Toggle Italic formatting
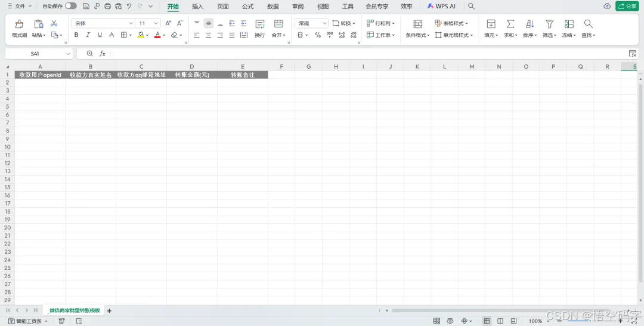The image size is (644, 326). click(x=88, y=35)
